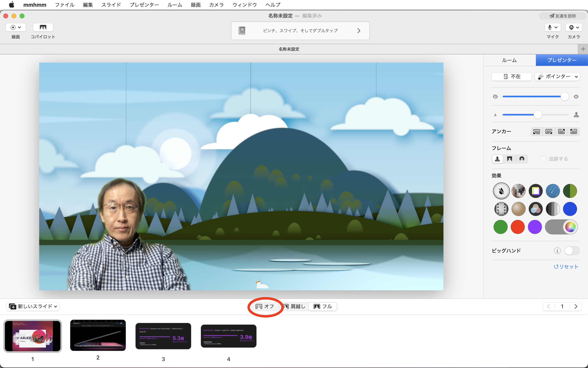This screenshot has width=588, height=368.
Task: Open the ファイル menu
Action: pos(64,5)
